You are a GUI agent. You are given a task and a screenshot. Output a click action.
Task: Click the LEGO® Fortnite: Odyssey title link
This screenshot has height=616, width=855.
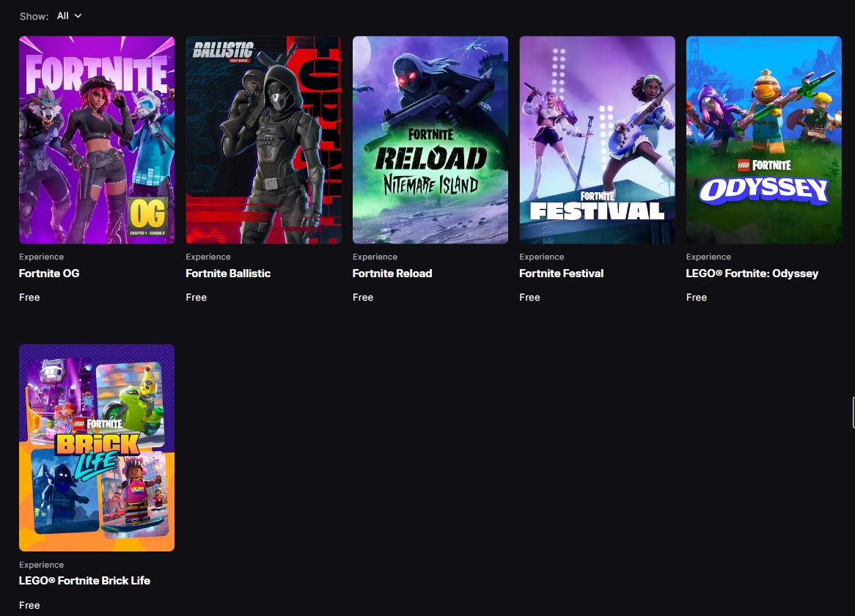click(x=752, y=273)
